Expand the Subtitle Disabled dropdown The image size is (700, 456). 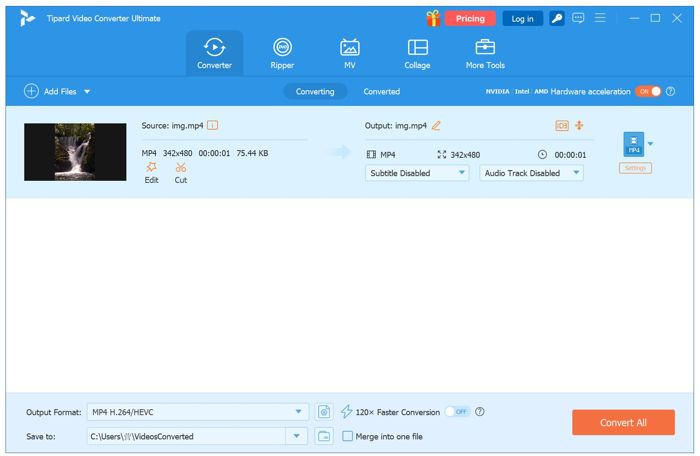(x=417, y=173)
